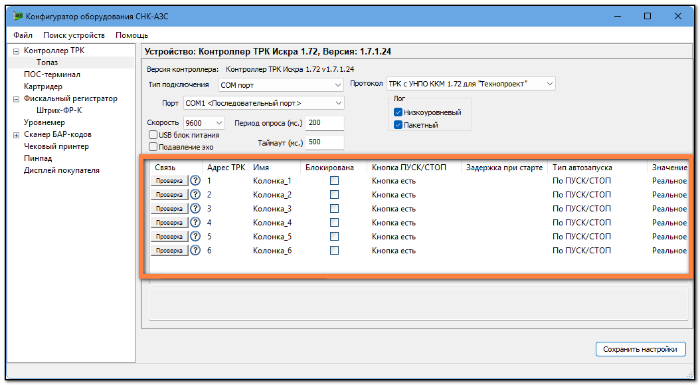Click the application icon in title bar
Image resolution: width=700 pixels, height=385 pixels.
click(18, 16)
